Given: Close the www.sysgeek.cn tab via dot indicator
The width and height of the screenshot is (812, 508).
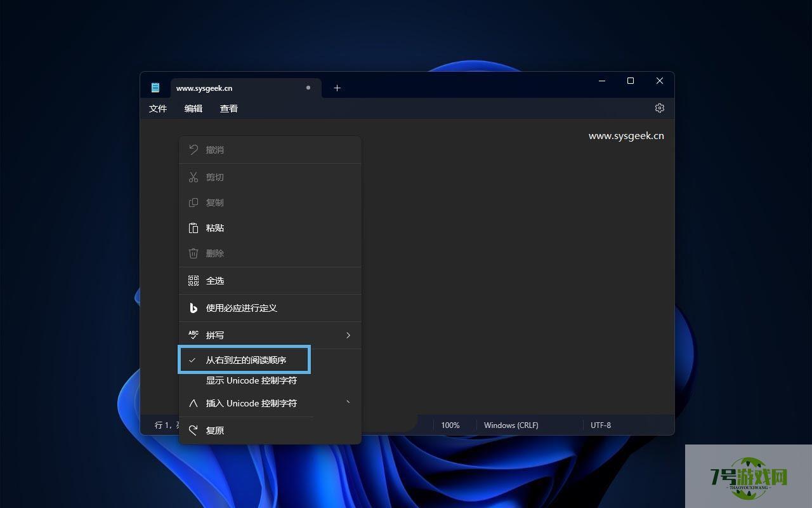Looking at the screenshot, I should (308, 88).
